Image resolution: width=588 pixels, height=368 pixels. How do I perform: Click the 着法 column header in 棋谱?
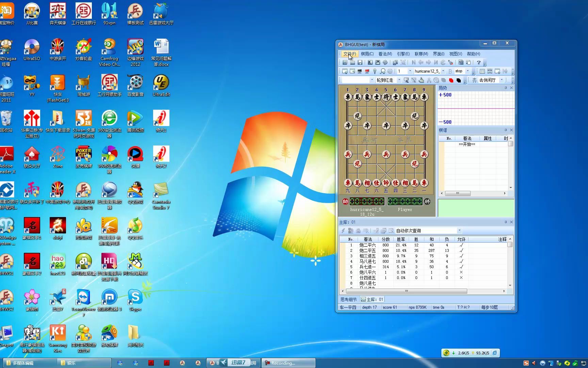pos(467,138)
